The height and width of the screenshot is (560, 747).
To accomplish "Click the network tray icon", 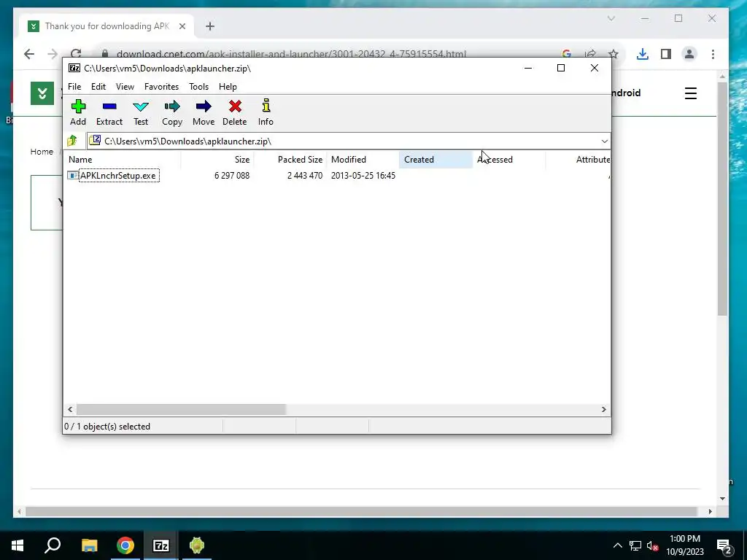I will [x=635, y=545].
